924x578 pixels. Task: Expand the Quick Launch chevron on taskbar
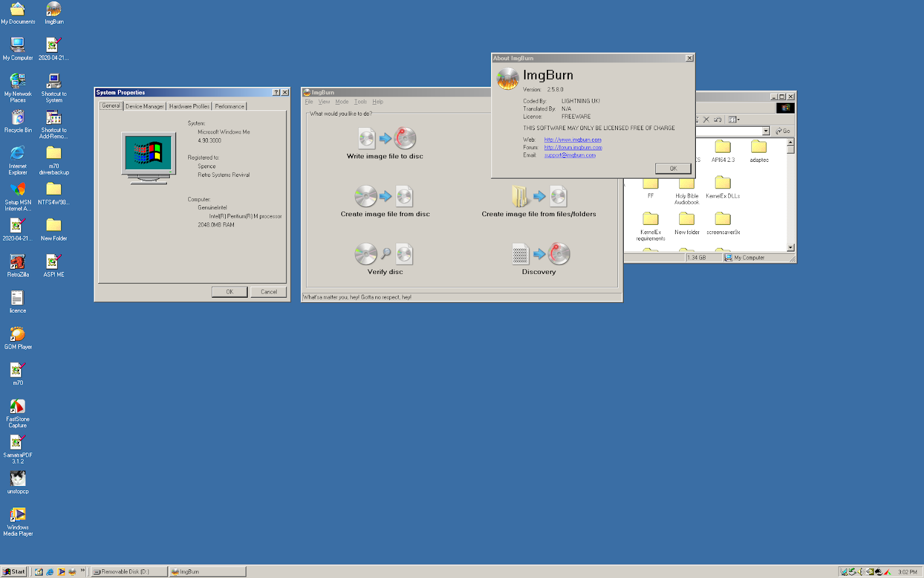(83, 572)
